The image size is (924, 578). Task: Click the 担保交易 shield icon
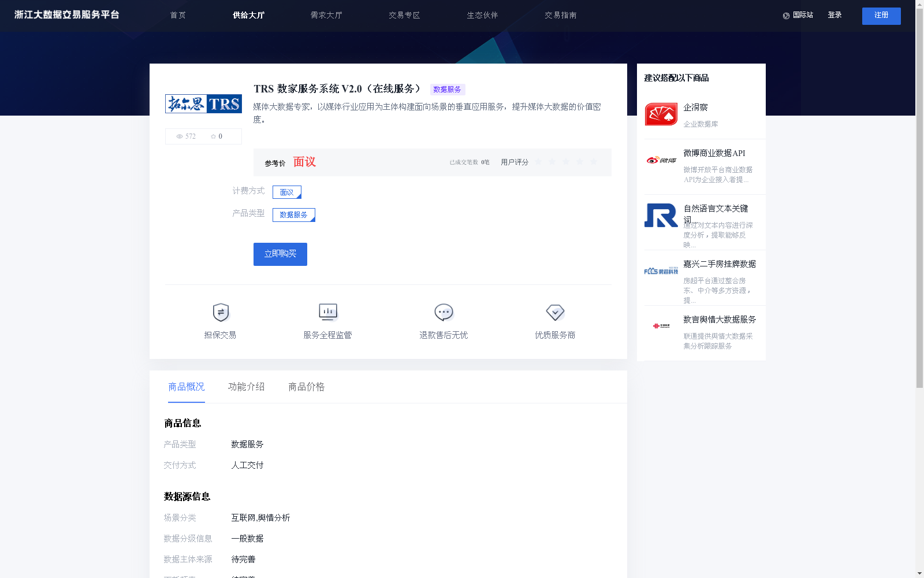(x=221, y=312)
